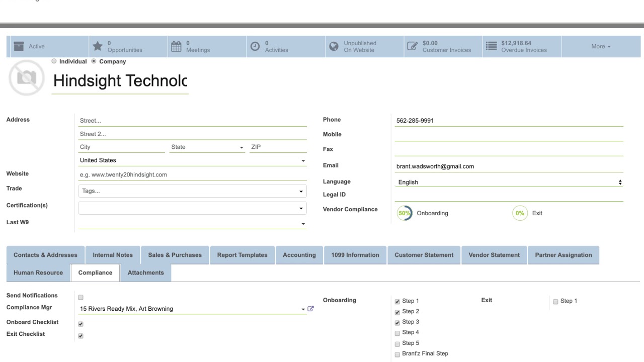Click the Email field brant.wadsworth@gmail.com
The width and height of the screenshot is (644, 362).
point(509,166)
